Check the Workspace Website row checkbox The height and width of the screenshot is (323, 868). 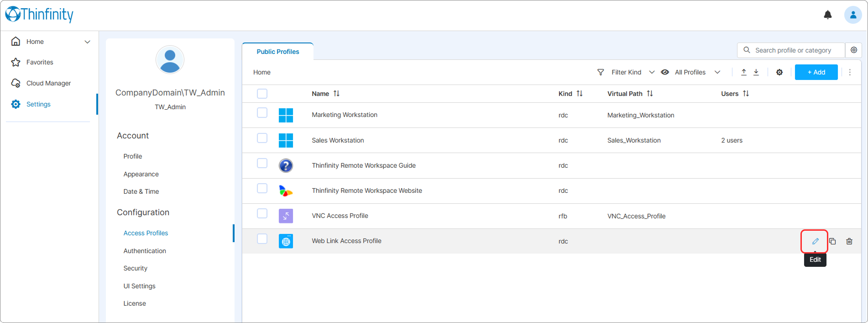click(x=262, y=188)
